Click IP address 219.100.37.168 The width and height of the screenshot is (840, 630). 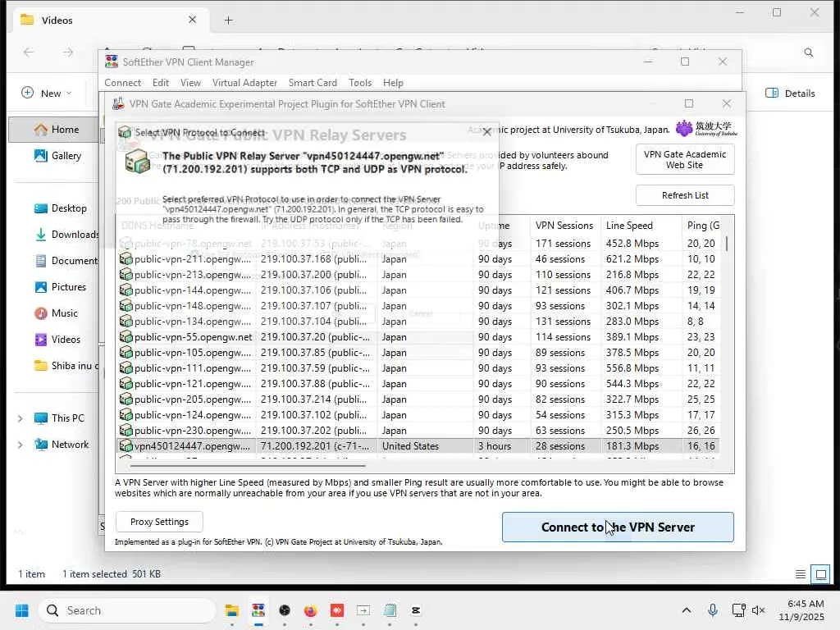pos(313,258)
